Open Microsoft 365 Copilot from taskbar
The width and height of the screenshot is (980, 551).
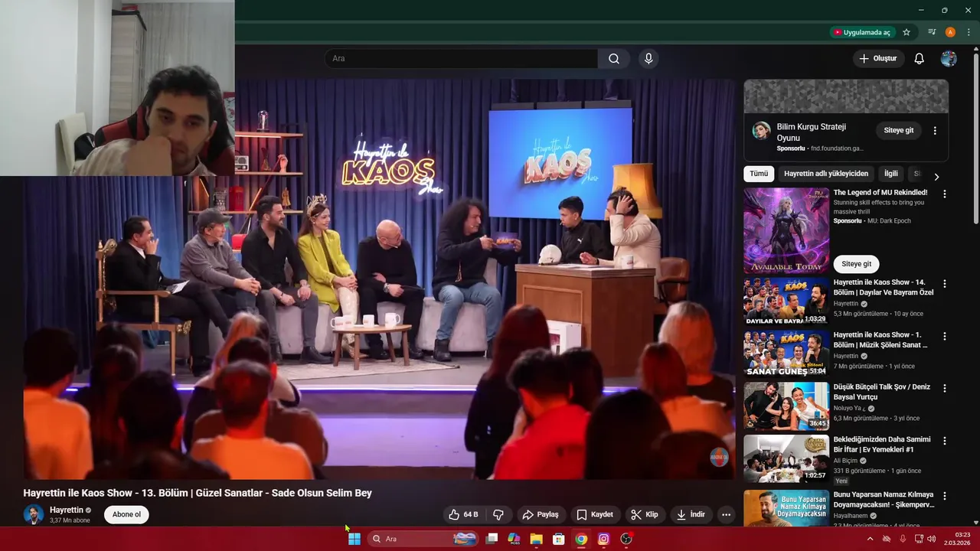click(x=514, y=539)
